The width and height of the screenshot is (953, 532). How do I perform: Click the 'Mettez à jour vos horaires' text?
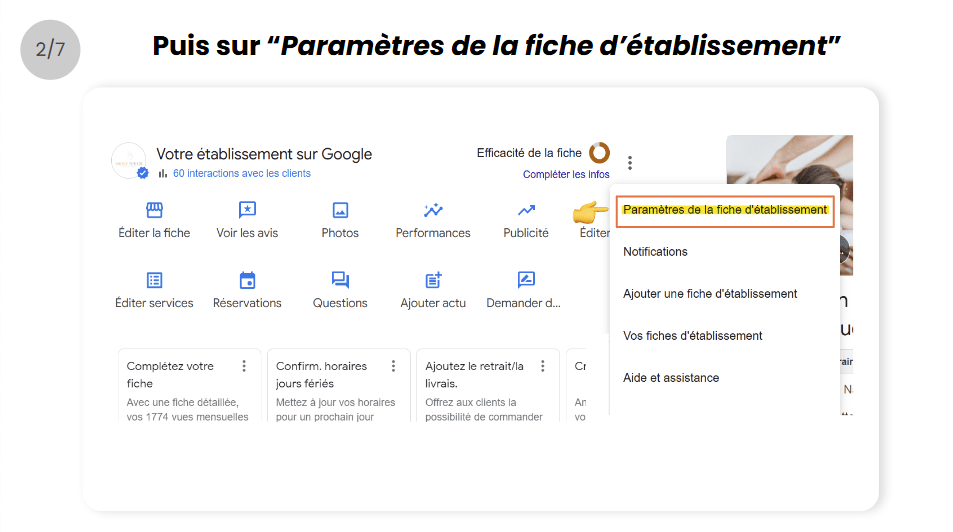(x=335, y=402)
